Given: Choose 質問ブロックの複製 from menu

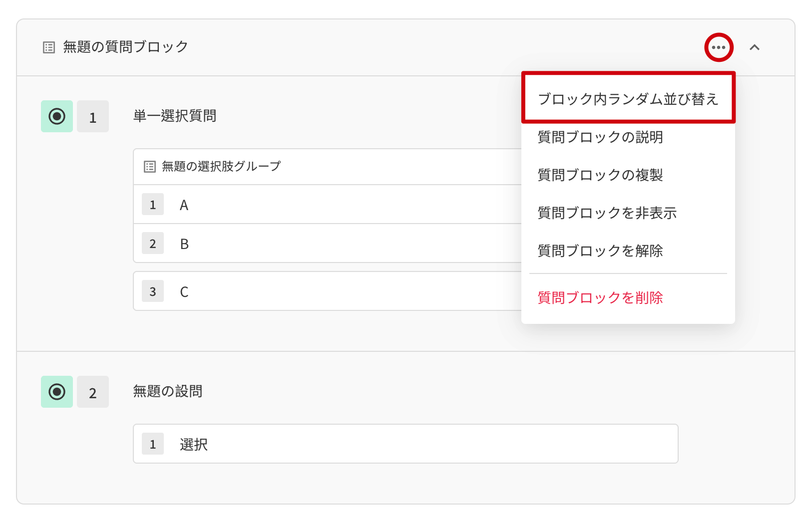Looking at the screenshot, I should (628, 175).
